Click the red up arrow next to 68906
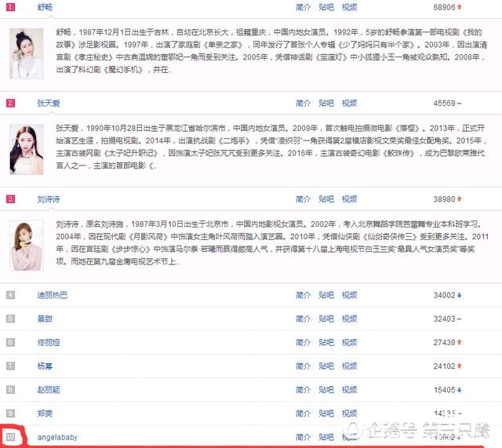This screenshot has height=448, width=502. pyautogui.click(x=460, y=7)
